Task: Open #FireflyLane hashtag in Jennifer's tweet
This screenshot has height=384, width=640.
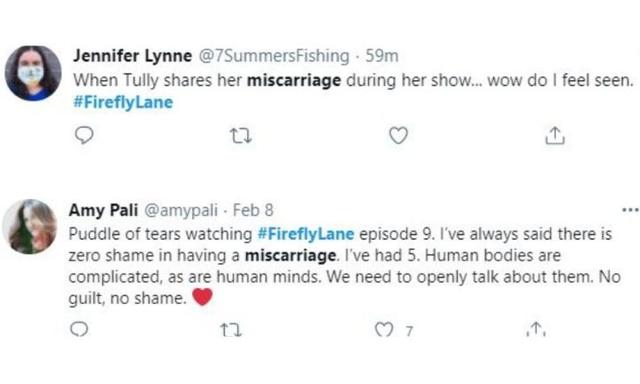Action: click(x=123, y=102)
